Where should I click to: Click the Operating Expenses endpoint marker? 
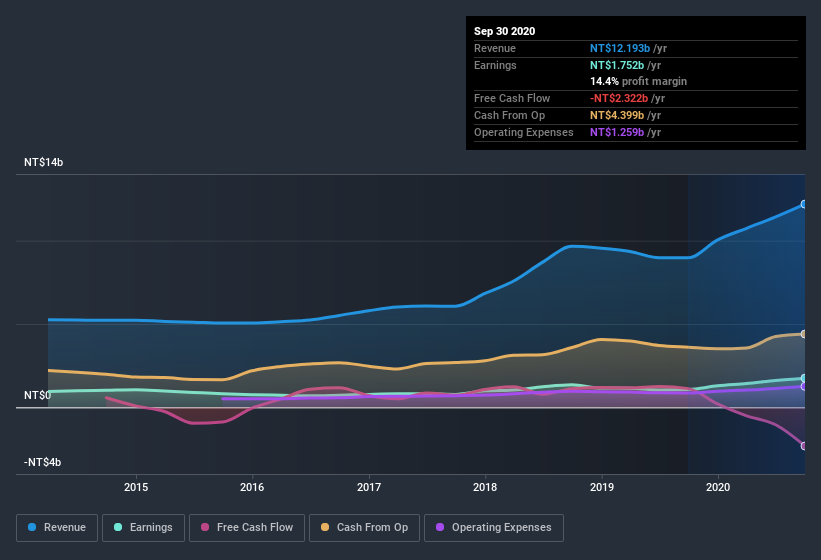pos(804,387)
